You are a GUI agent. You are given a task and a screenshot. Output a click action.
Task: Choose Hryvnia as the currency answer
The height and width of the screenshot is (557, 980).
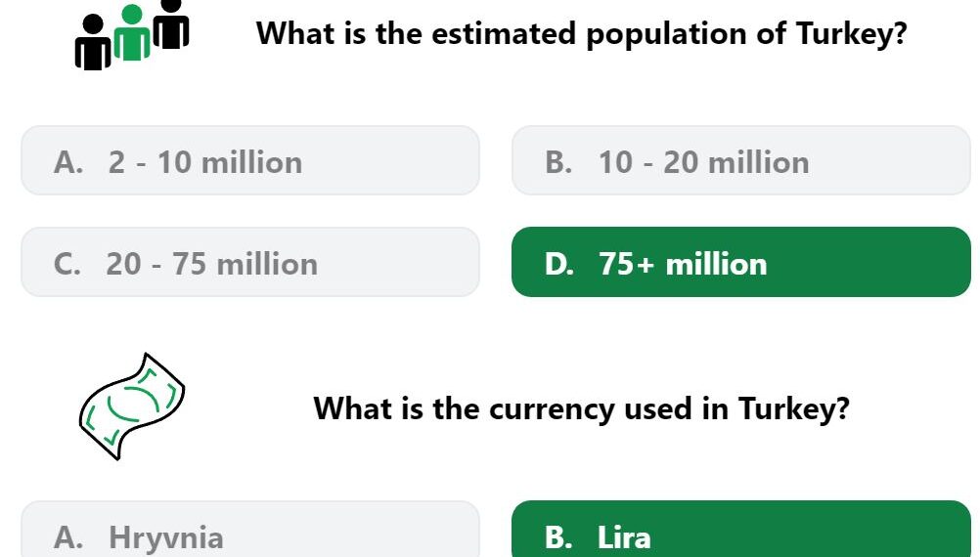250,530
